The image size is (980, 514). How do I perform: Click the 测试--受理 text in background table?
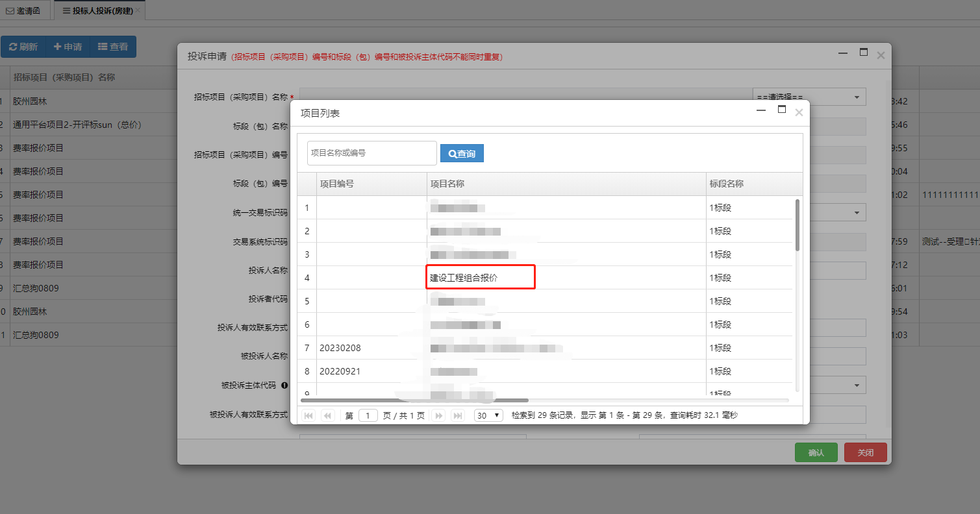point(950,241)
